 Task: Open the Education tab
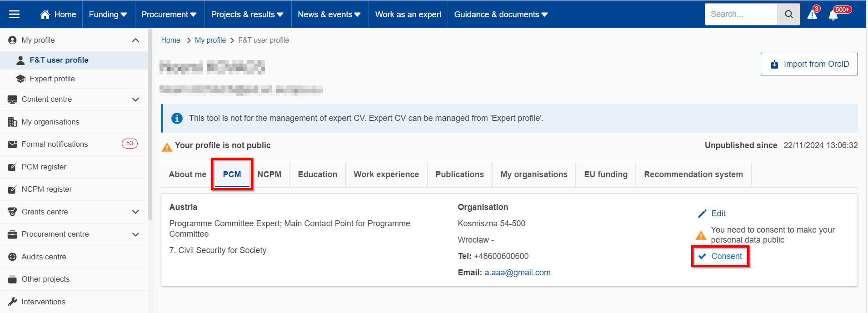tap(318, 174)
